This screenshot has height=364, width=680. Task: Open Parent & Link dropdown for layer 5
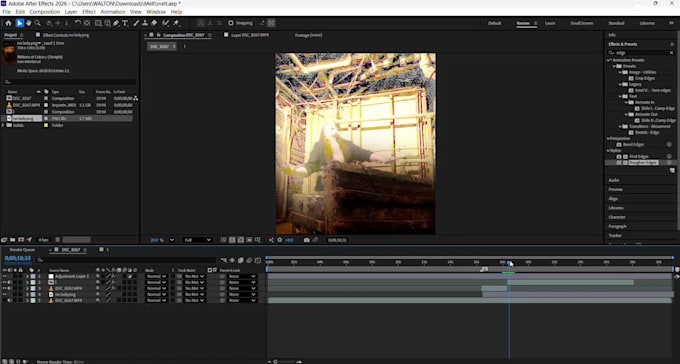[242, 301]
